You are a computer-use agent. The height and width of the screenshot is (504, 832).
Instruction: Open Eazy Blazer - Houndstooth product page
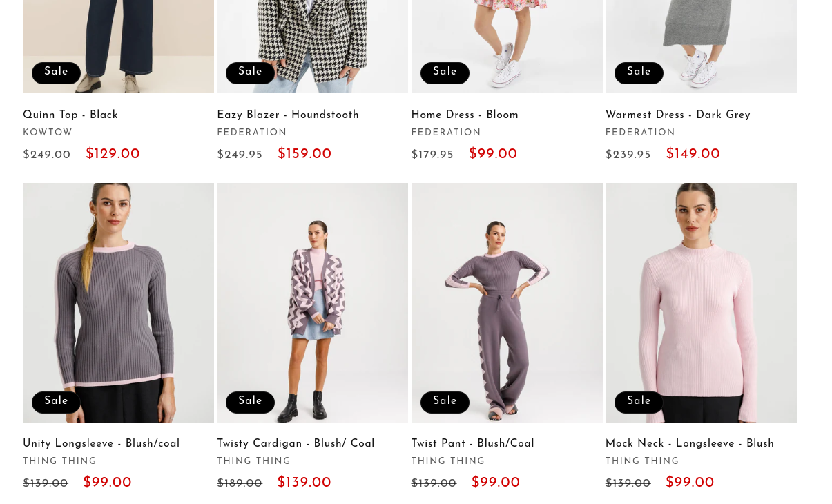[288, 115]
